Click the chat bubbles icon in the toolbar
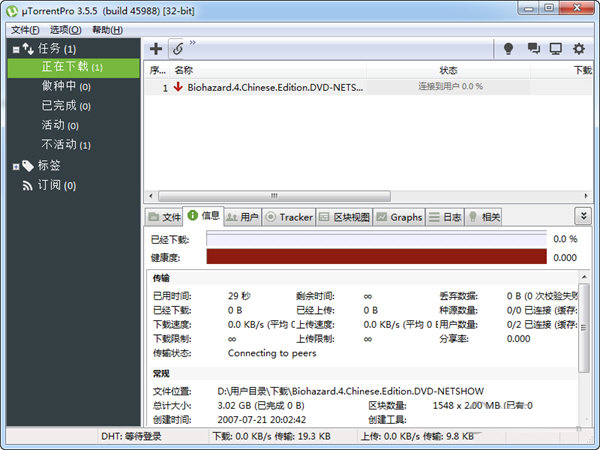 pos(533,49)
